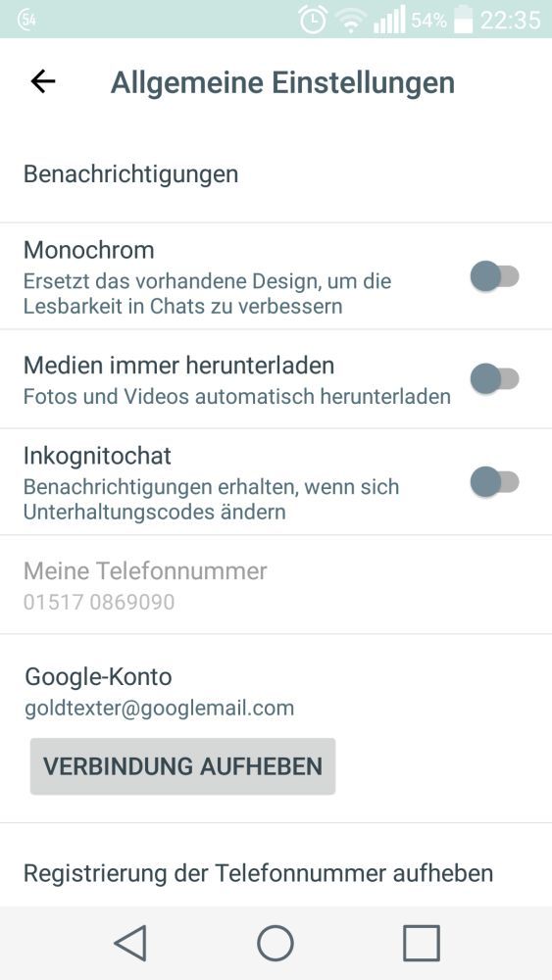Tap the Android back triangle button
552x980 pixels.
[130, 943]
